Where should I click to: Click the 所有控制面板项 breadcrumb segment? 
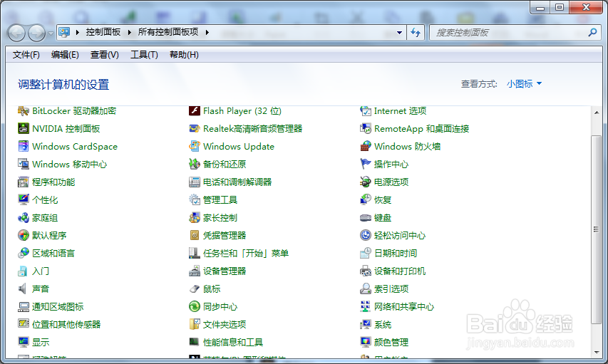point(168,32)
